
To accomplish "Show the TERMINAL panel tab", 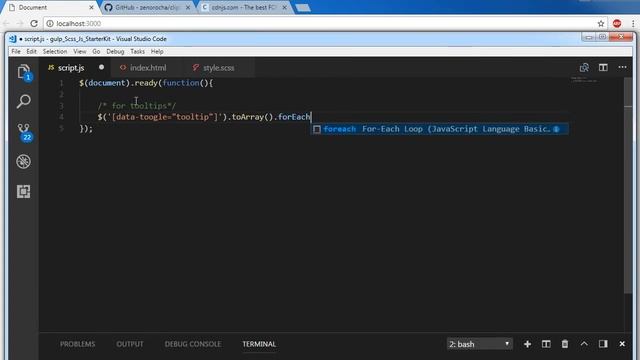I will [259, 344].
